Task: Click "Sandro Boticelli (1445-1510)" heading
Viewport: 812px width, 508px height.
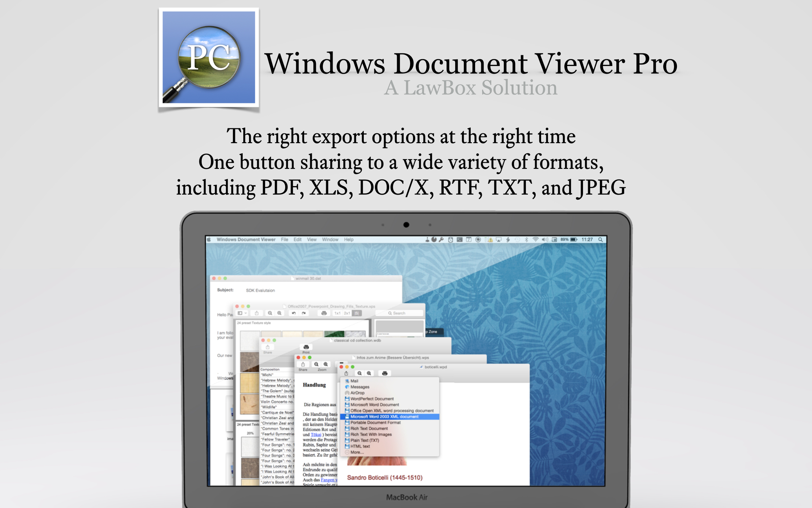Action: tap(385, 478)
